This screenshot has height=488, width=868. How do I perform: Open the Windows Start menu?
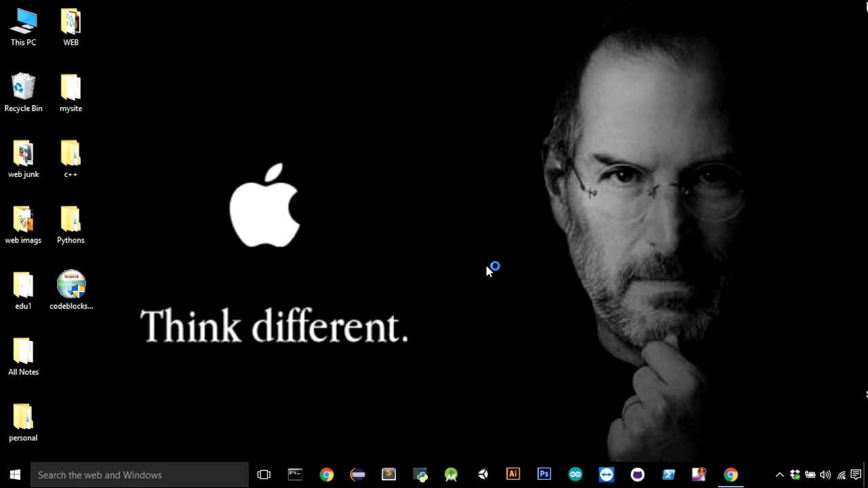pyautogui.click(x=15, y=474)
